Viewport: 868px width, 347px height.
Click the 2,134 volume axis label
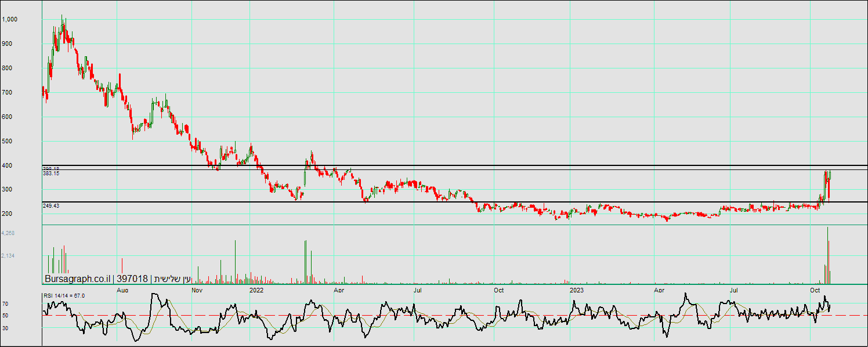pos(8,256)
